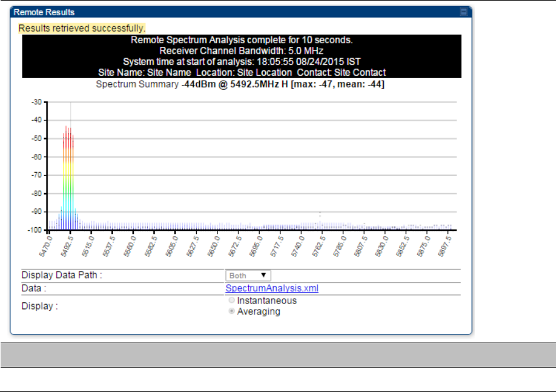
Task: Click the small spike near 5762.5 MHz
Action: click(x=320, y=220)
